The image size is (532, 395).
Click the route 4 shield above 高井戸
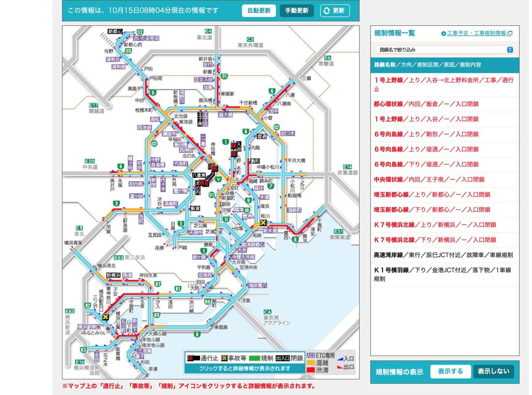click(120, 166)
